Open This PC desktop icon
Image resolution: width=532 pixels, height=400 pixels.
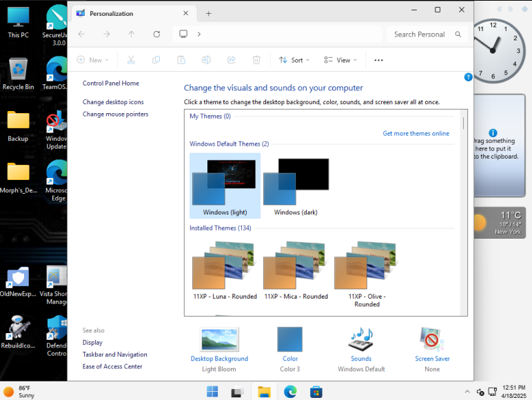coord(19,22)
